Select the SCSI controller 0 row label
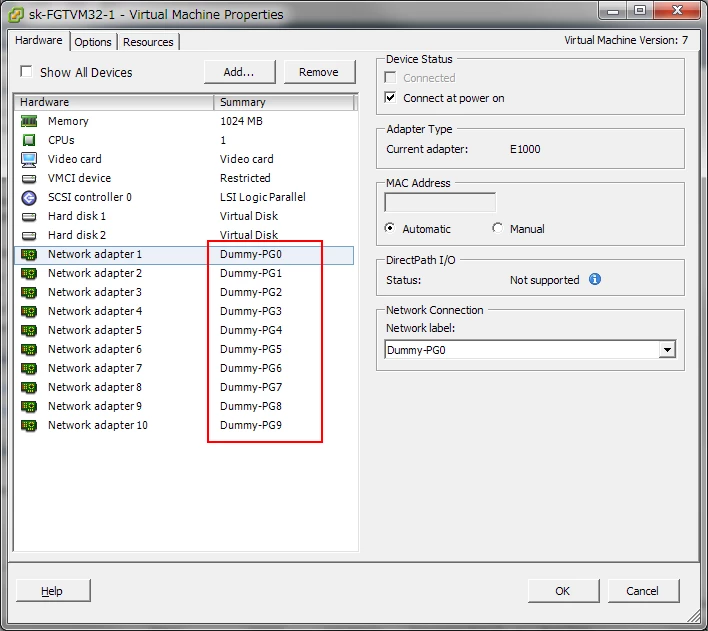This screenshot has height=631, width=708. (x=90, y=197)
